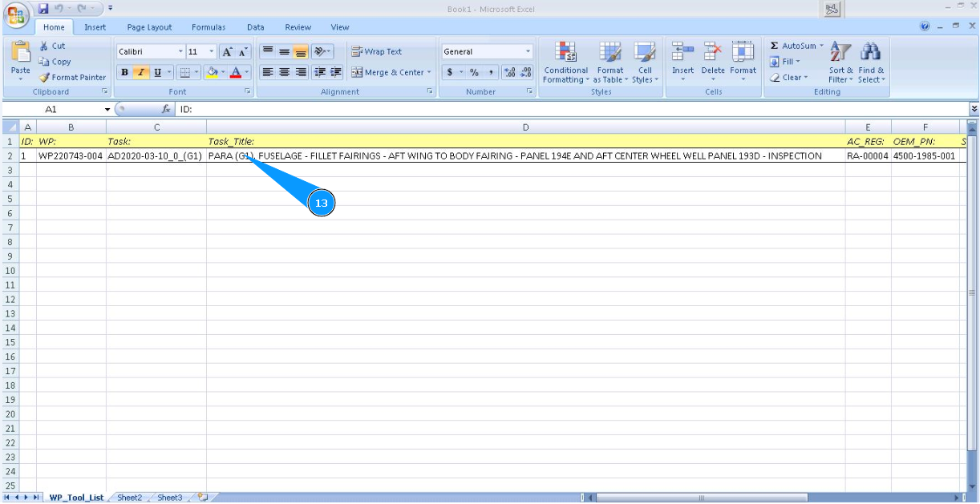Click the horizontal scrollbar thumb
This screenshot has width=980, height=504.
pos(701,498)
